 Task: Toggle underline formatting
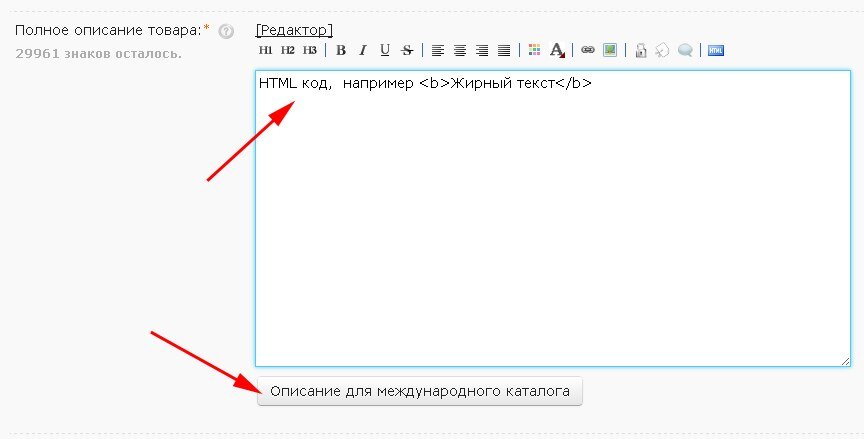384,50
